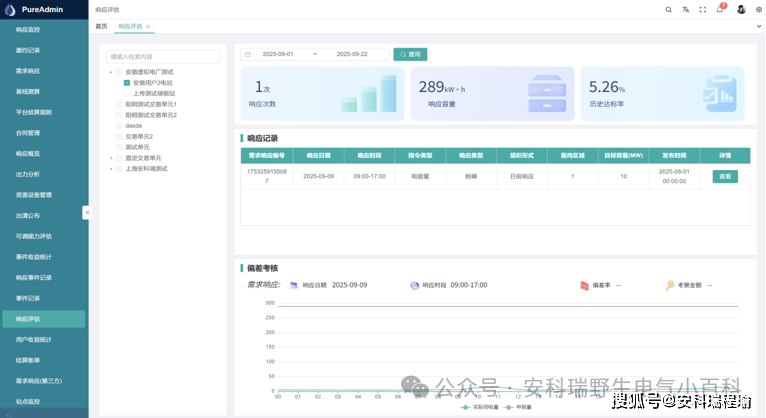Click the PureAdmin logo icon
Screen dimensions: 766x418
point(10,9)
